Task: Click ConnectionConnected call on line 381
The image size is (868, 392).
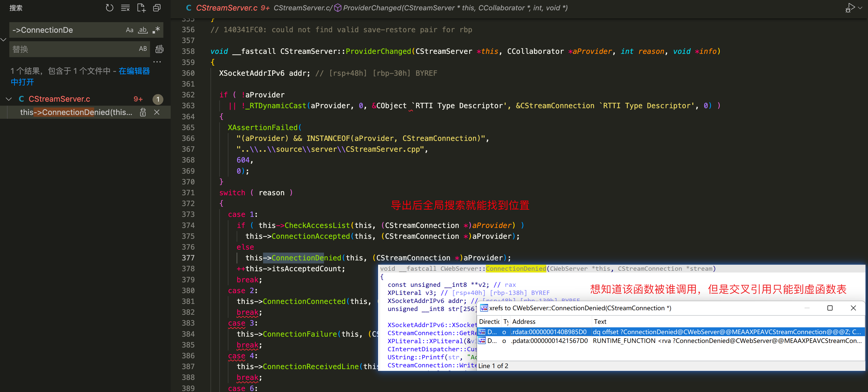Action: click(304, 301)
